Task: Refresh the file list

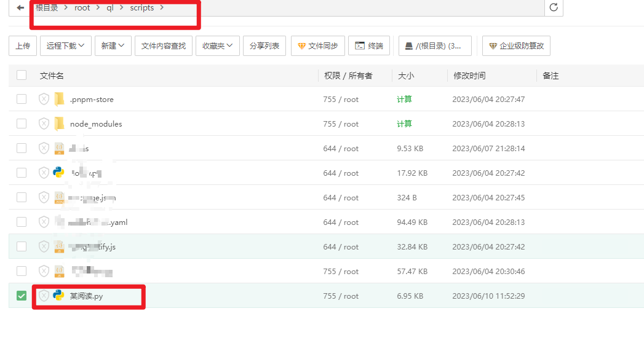Action: 553,9
